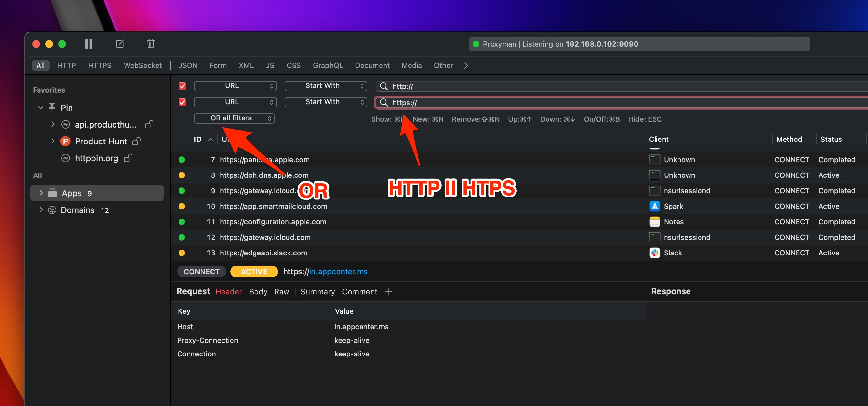Open the Start With condition dropdown
The width and height of the screenshot is (868, 406).
pos(325,86)
